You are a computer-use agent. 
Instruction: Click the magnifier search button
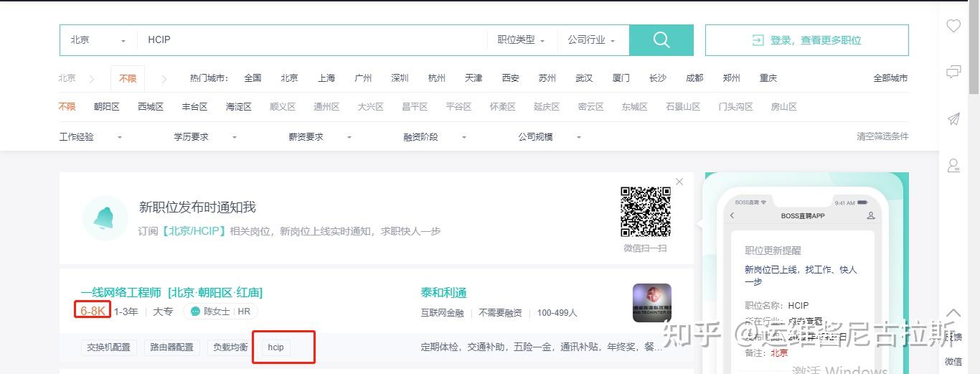coord(661,40)
